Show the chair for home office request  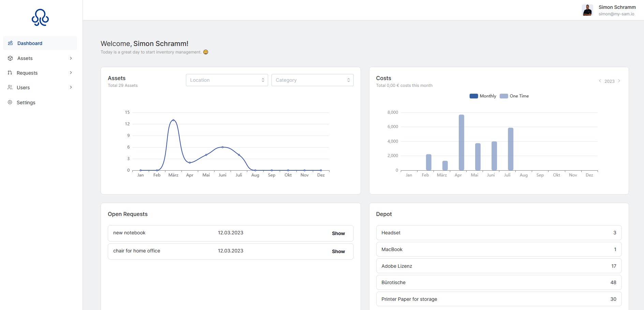point(338,251)
